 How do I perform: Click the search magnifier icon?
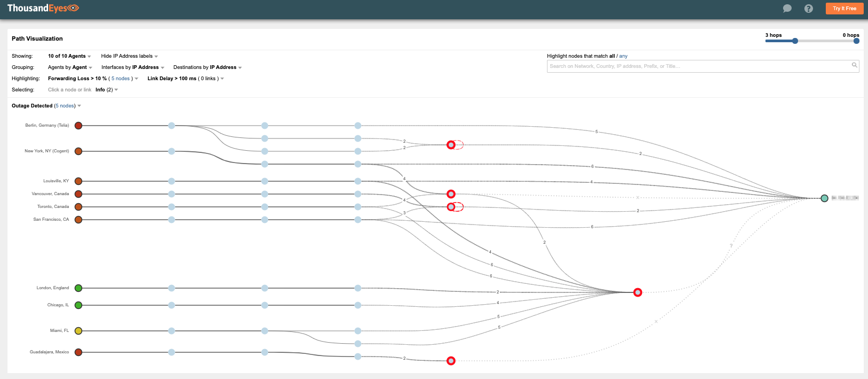(854, 66)
